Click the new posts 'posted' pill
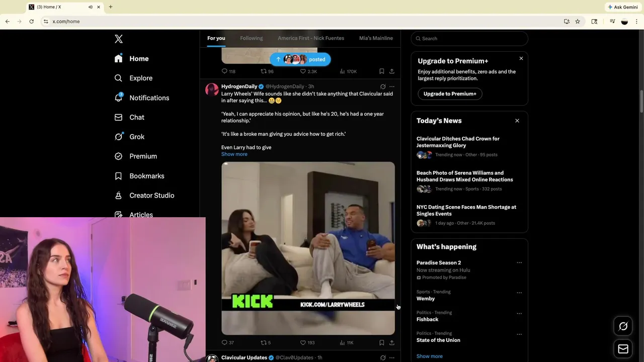This screenshot has width=644, height=362. [300, 59]
